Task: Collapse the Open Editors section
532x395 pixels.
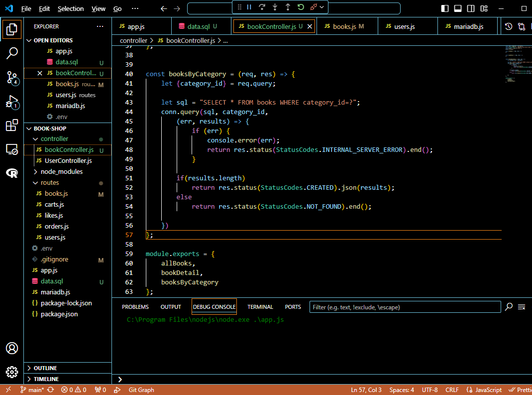Action: click(x=29, y=40)
